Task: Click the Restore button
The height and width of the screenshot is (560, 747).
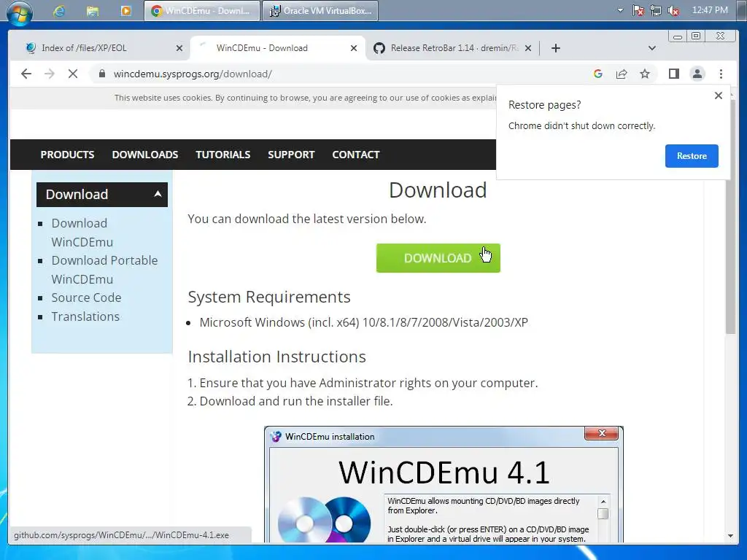Action: pos(692,156)
